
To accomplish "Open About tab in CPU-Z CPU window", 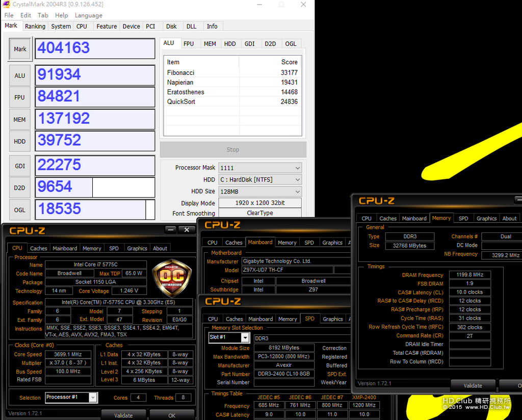I will [160, 248].
